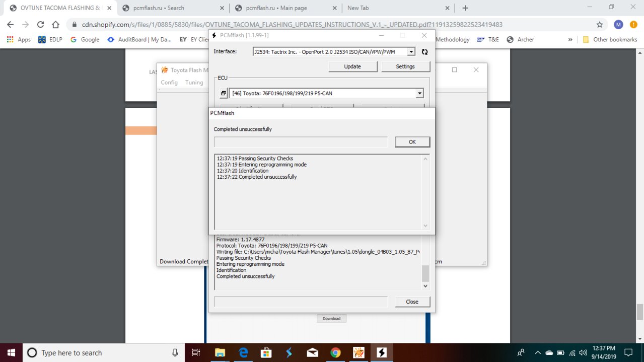Click the Close button in PCMflash
This screenshot has height=362, width=644.
click(x=412, y=302)
